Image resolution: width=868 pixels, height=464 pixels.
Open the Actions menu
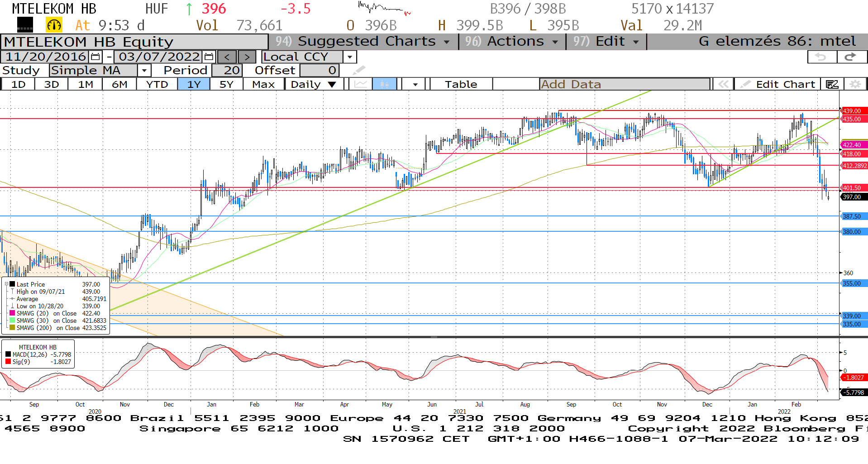pos(512,42)
